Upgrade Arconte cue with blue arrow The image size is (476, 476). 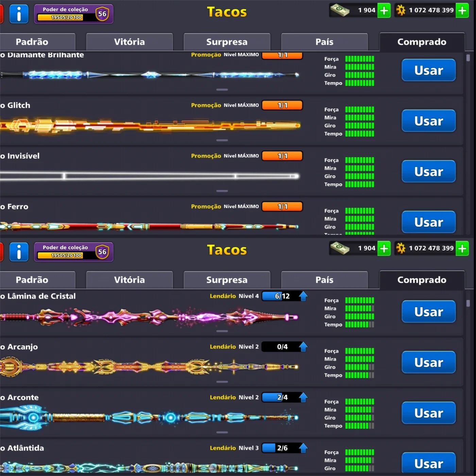coord(303,397)
